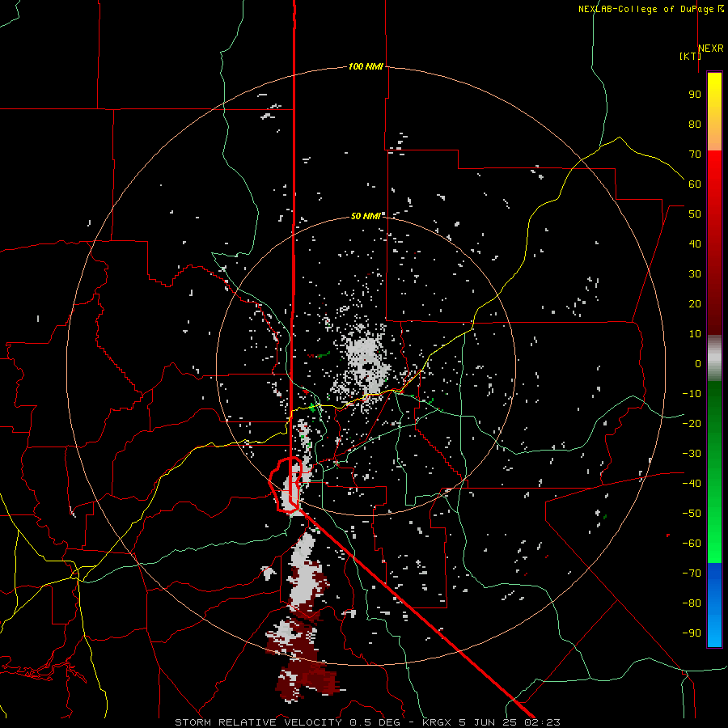Click the positive 70 scale value
The height and width of the screenshot is (728, 728).
click(x=695, y=154)
